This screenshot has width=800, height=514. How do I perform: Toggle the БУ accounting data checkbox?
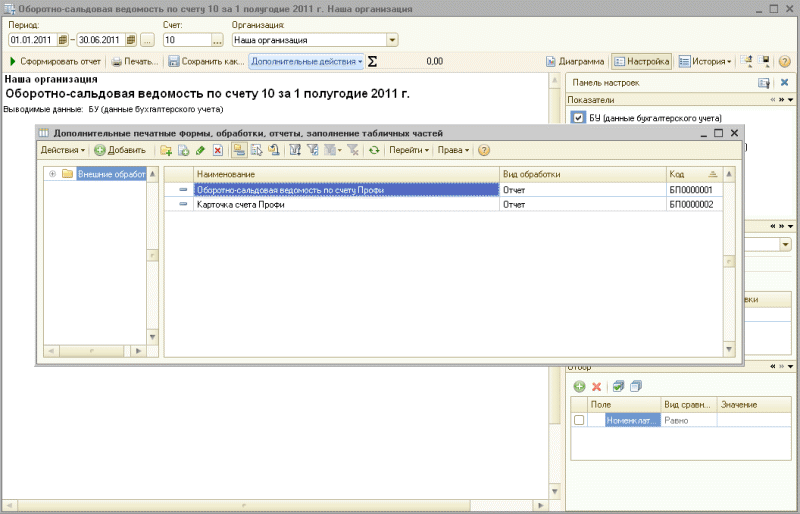click(578, 118)
